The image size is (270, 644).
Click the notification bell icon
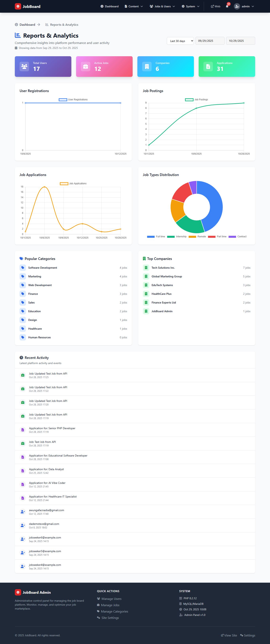227,7
